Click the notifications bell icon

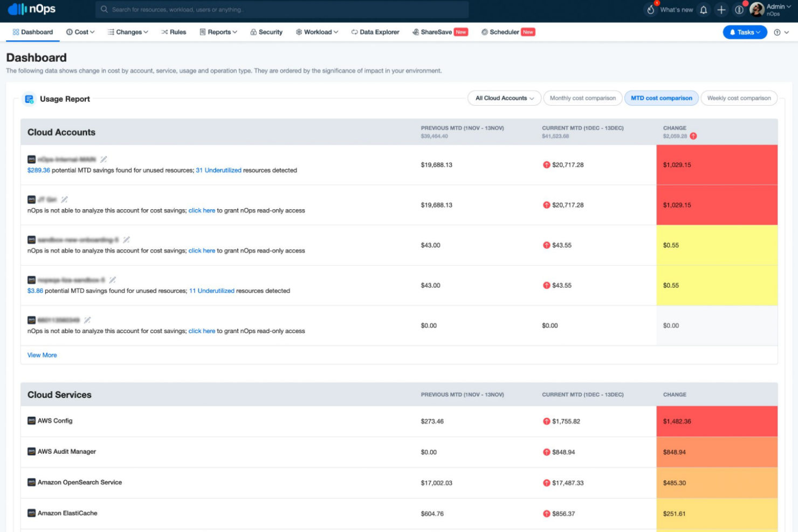point(703,9)
